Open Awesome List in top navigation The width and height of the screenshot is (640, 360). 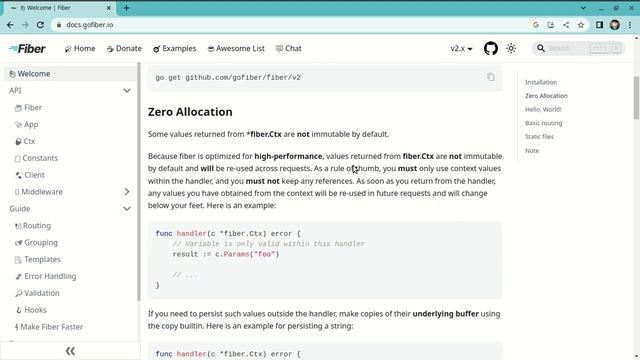[236, 49]
